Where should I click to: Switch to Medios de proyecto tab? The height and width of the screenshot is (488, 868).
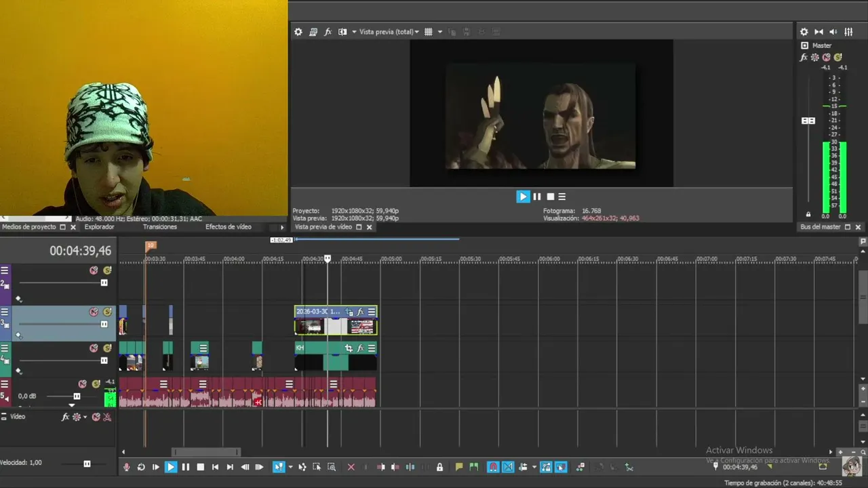[28, 227]
